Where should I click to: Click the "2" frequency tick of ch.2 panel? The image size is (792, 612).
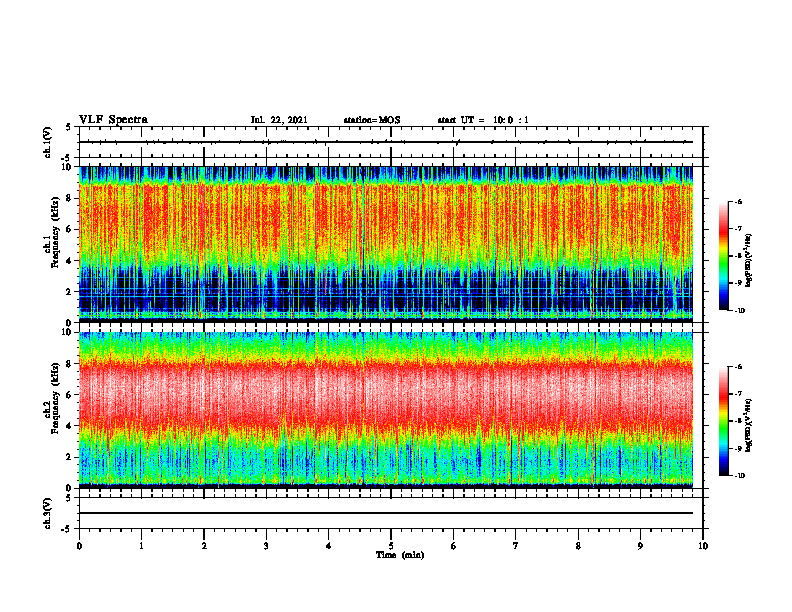coord(70,457)
